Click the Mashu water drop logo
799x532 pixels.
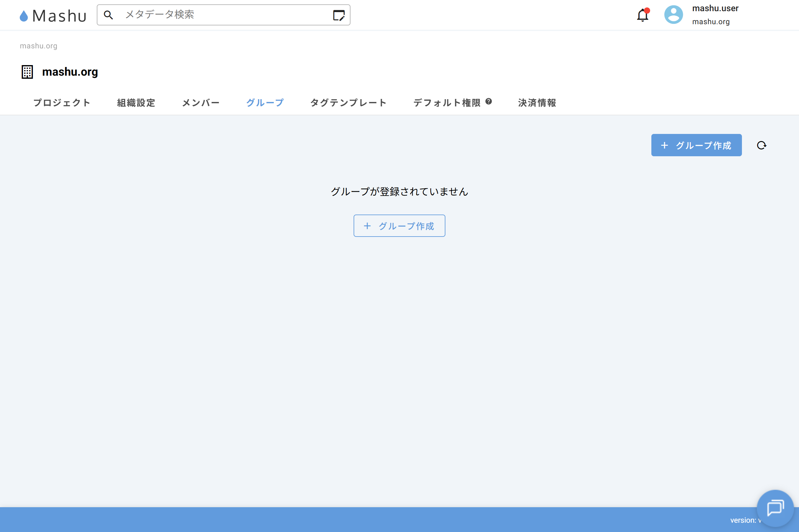pos(24,16)
